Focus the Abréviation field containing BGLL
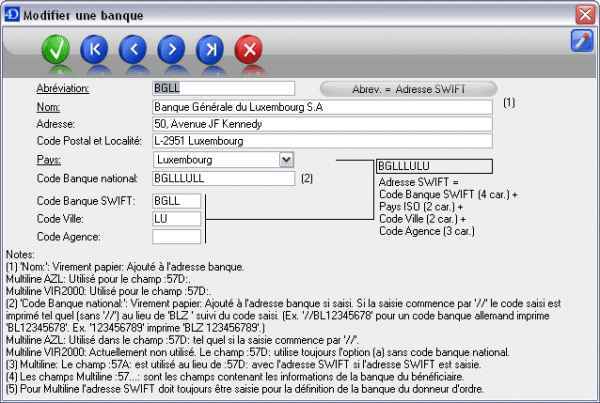Image resolution: width=600 pixels, height=403 pixels. (x=223, y=88)
